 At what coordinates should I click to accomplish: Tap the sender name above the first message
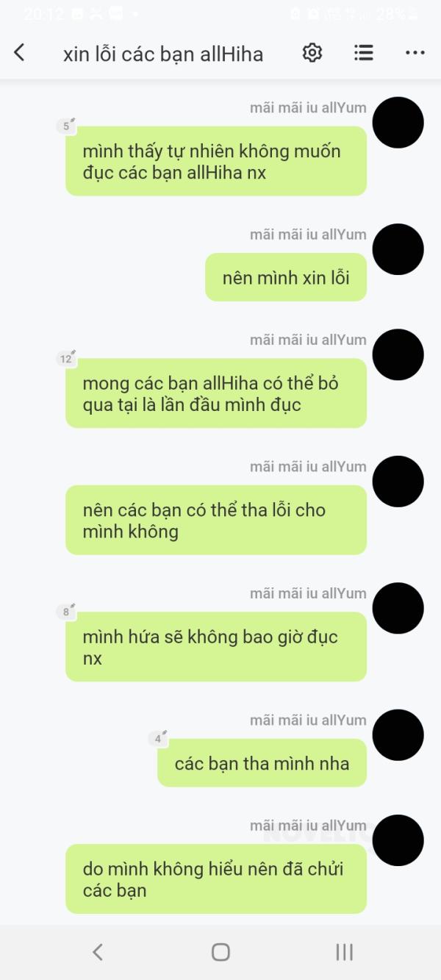coord(308,107)
